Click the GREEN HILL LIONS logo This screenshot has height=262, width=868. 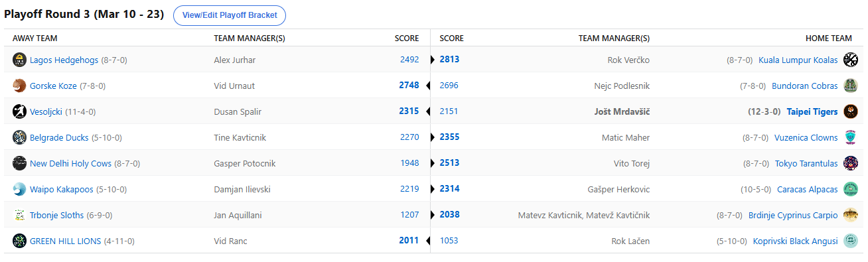point(19,241)
